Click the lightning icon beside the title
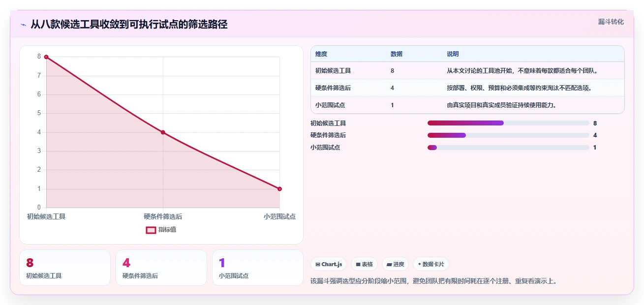Viewport: 644px width, 305px height. click(x=23, y=25)
